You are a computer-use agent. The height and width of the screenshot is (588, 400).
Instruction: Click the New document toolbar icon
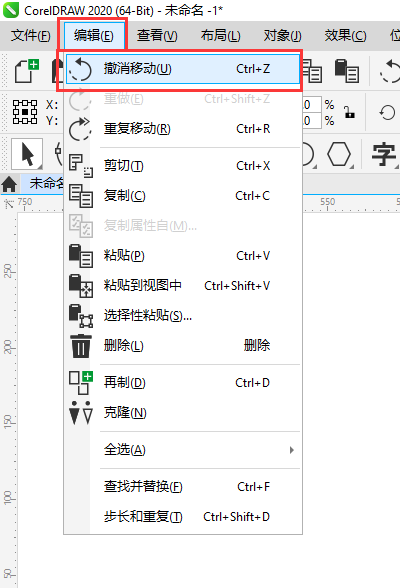[26, 70]
